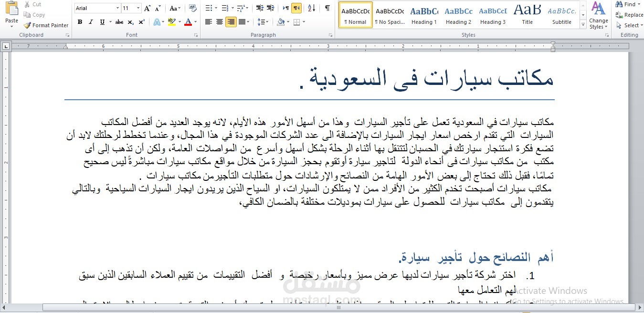The height and width of the screenshot is (313, 644).
Task: Open the Styles pane launcher
Action: point(608,35)
